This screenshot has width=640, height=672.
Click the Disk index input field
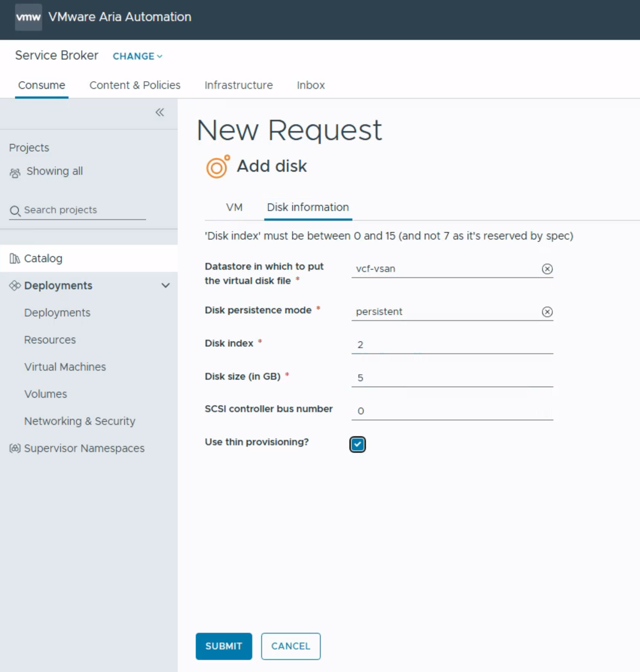(x=452, y=345)
